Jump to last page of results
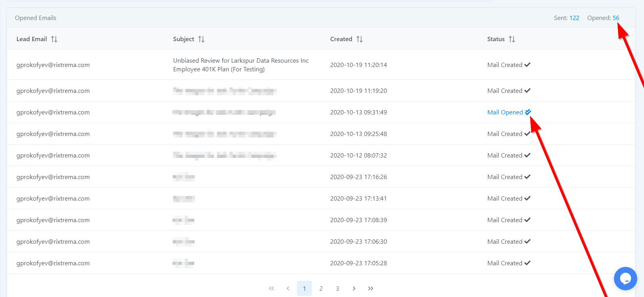Image resolution: width=644 pixels, height=297 pixels. tap(371, 288)
